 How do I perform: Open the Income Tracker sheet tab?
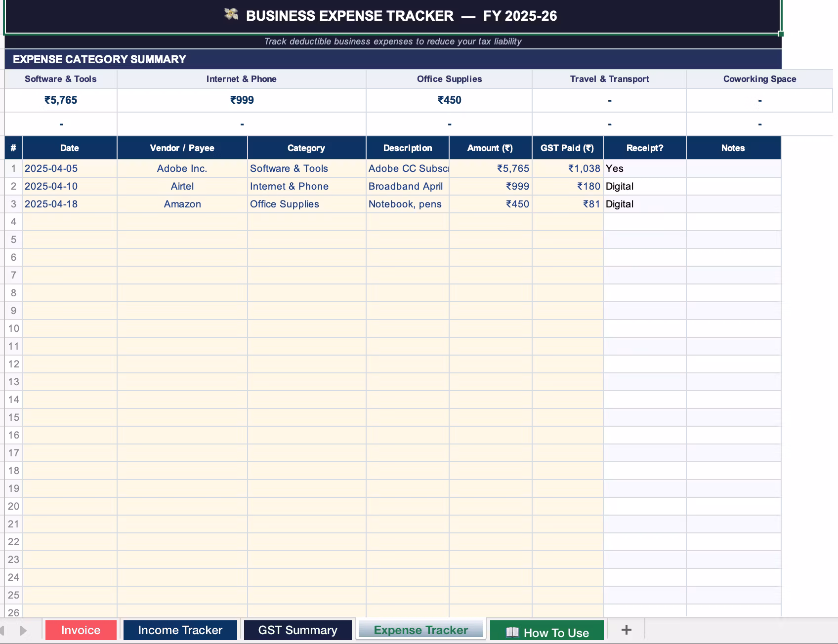coord(180,630)
